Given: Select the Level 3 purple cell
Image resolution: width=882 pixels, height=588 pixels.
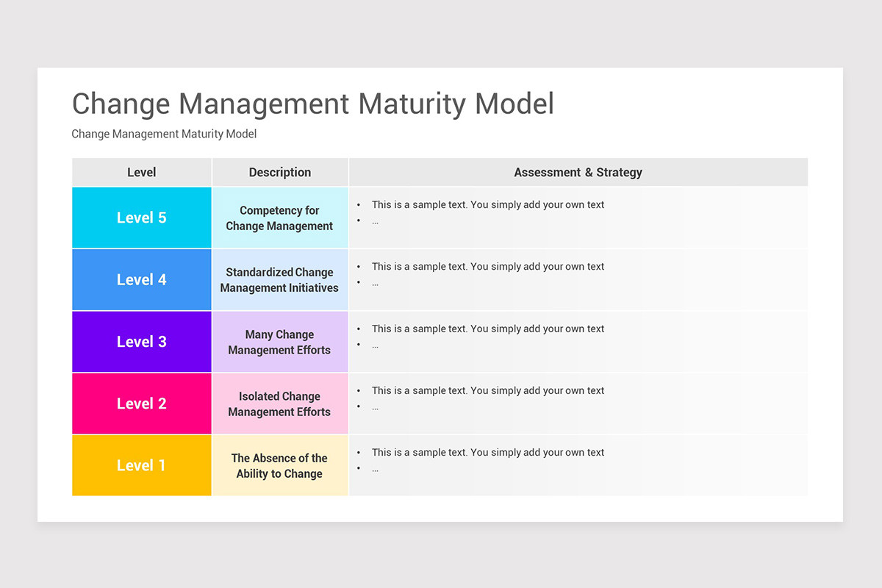Looking at the screenshot, I should click(x=141, y=341).
